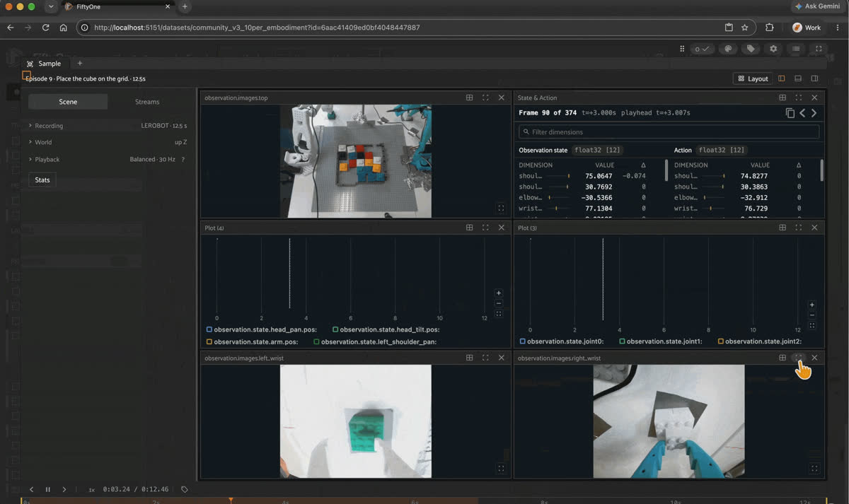This screenshot has width=849, height=504.
Task: Maximize the Plot (4) panel
Action: tap(485, 228)
